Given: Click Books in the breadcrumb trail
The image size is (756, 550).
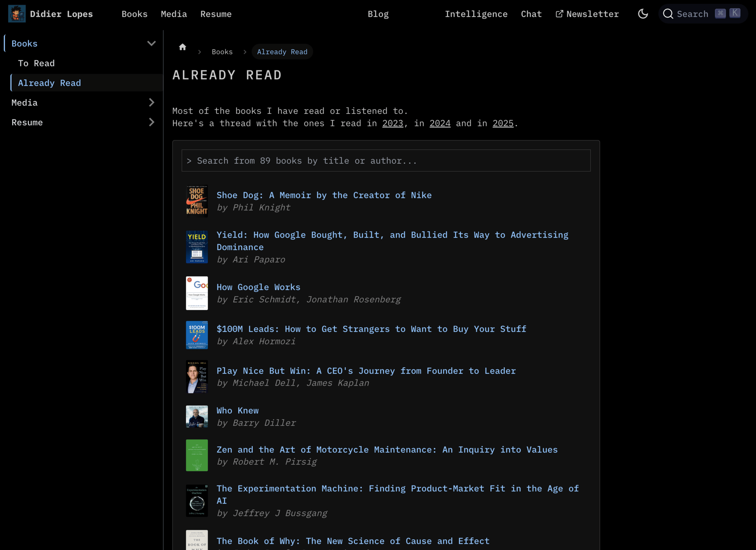Looking at the screenshot, I should (x=222, y=52).
